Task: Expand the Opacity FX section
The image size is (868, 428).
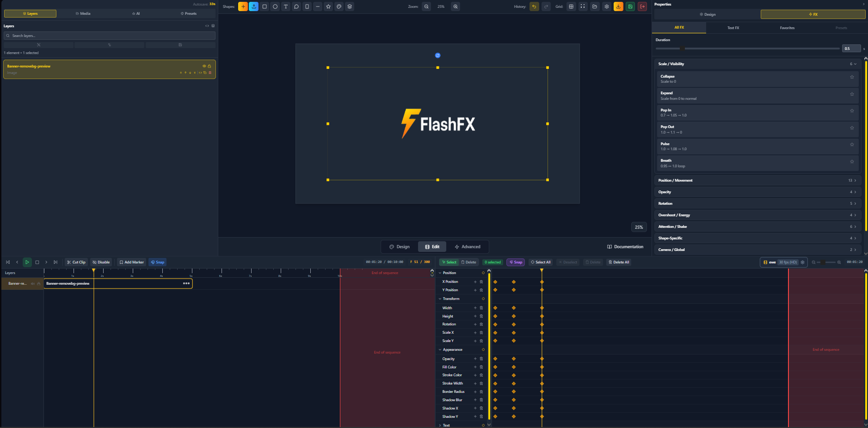Action: 757,192
